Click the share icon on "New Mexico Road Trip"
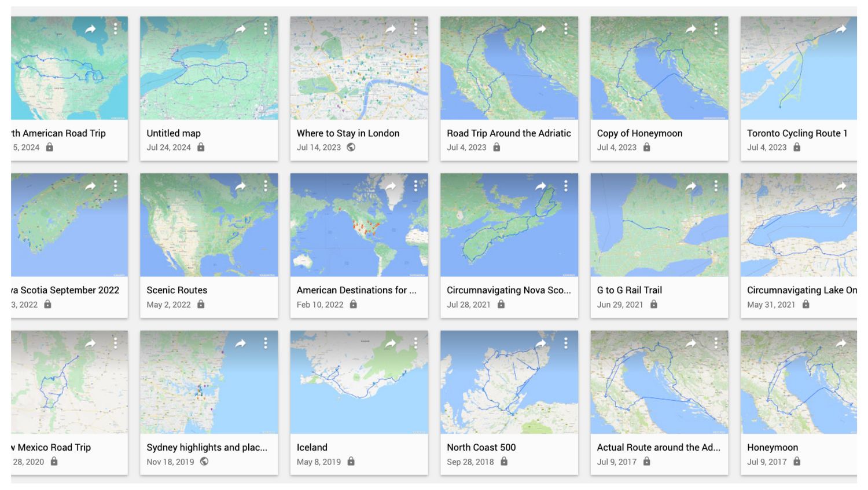The height and width of the screenshot is (490, 868). click(x=91, y=343)
